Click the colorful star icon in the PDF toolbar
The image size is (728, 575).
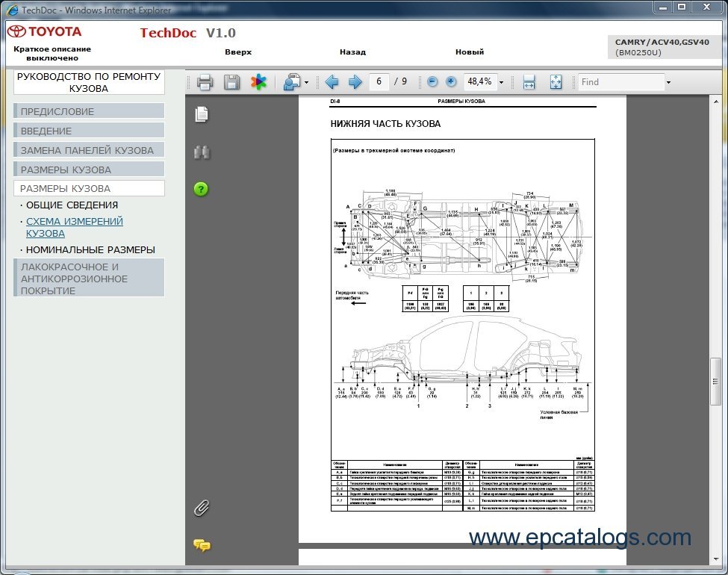point(258,82)
